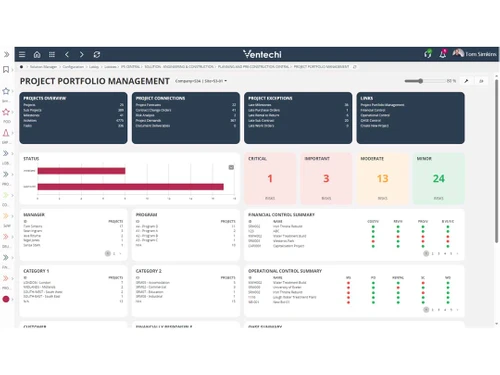The height and width of the screenshot is (375, 500).
Task: Select the green double-chevron sidebar icon
Action: [6, 195]
